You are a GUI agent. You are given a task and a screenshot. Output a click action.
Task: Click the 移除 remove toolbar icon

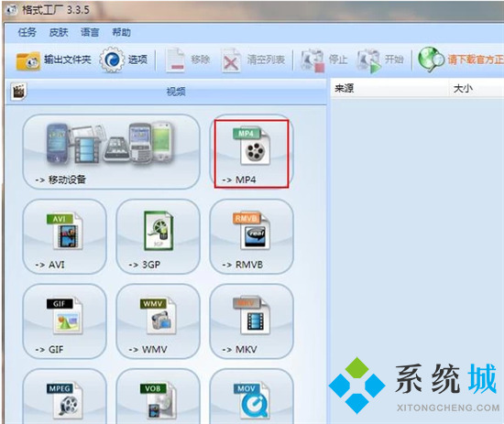(x=176, y=60)
